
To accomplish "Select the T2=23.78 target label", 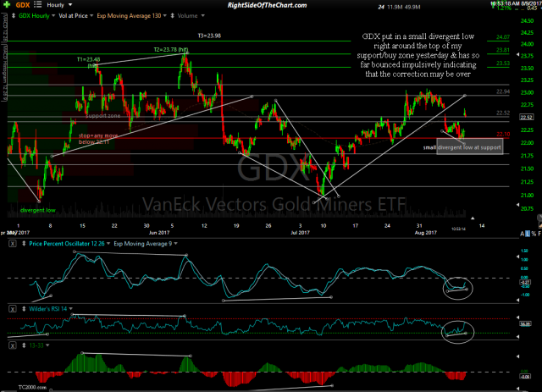I will tap(171, 49).
